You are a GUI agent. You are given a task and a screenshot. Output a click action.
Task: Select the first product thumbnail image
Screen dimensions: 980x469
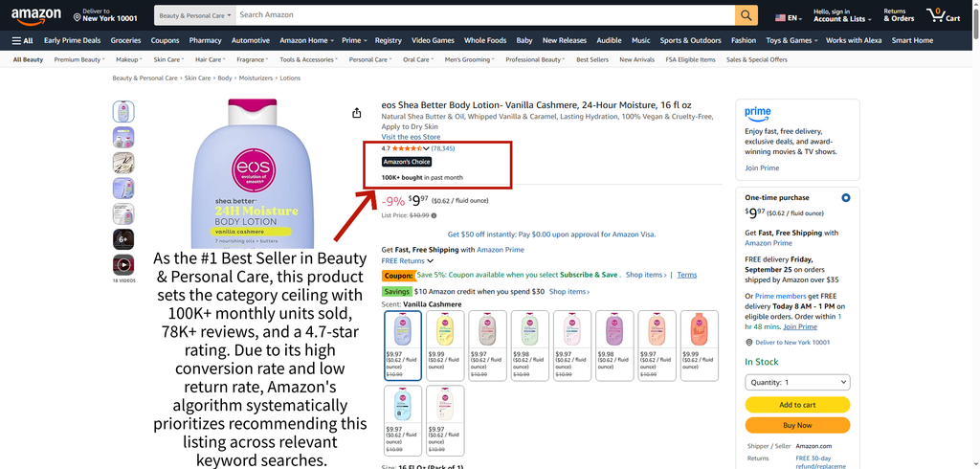pos(123,112)
